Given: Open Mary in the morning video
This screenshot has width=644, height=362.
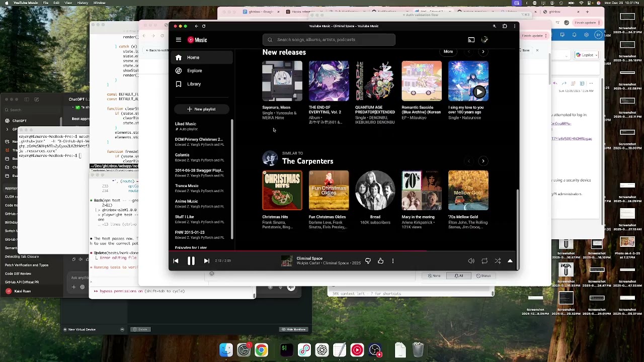Looking at the screenshot, I should [422, 190].
